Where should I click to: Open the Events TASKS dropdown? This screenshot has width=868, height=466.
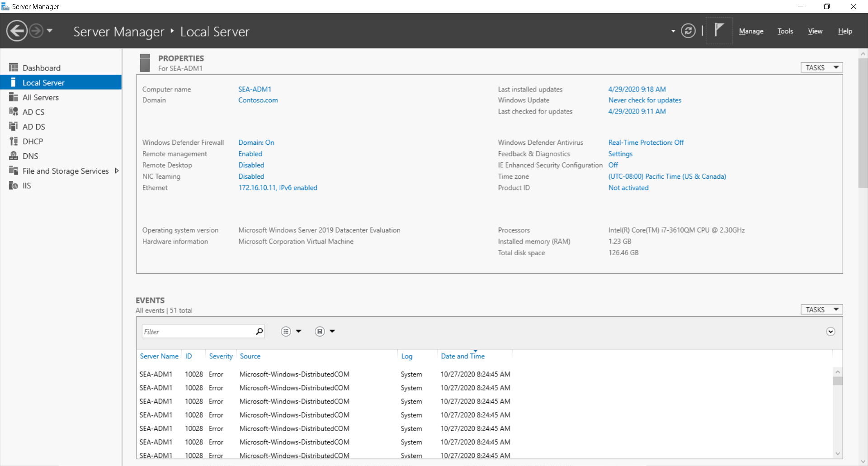point(821,309)
